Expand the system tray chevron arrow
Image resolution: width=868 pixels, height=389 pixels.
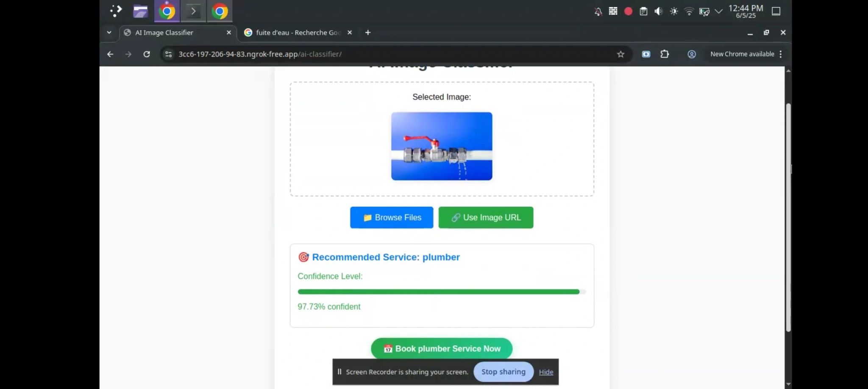pos(718,11)
